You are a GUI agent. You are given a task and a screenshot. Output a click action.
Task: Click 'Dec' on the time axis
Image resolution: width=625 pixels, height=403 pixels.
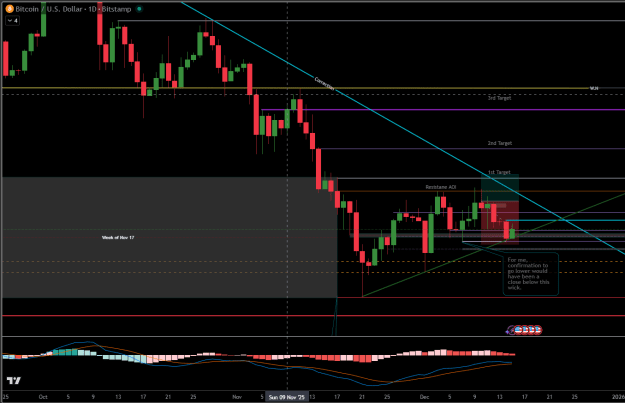425,397
